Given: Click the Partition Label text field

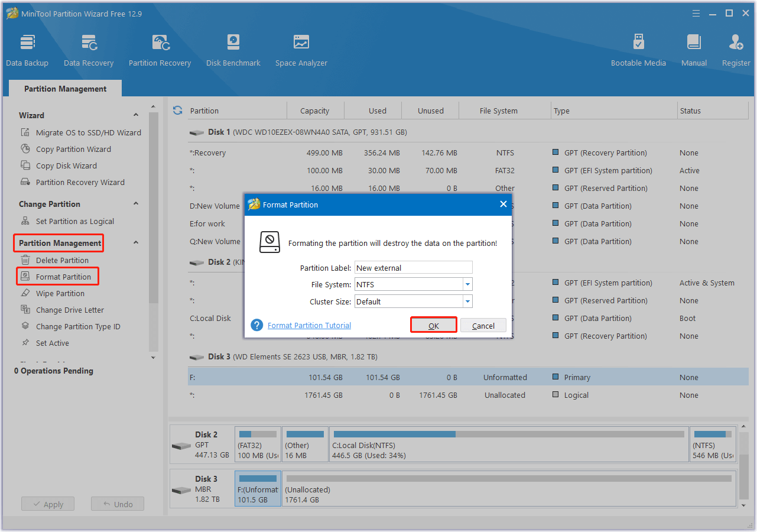Looking at the screenshot, I should [x=413, y=268].
